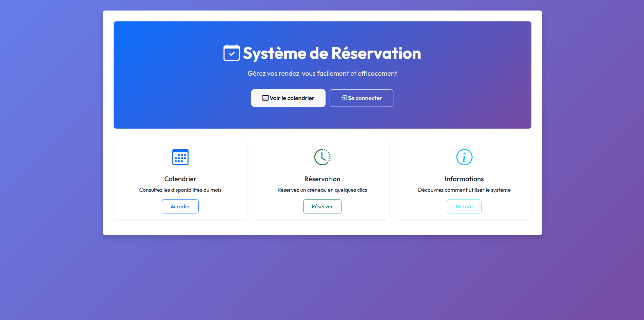
Task: Open the calendar with Voir le calendrier
Action: point(288,98)
